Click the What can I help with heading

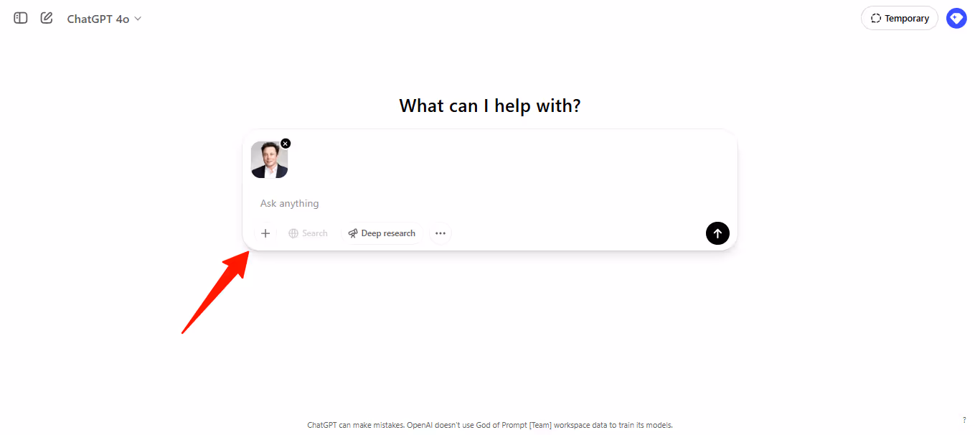click(x=490, y=106)
